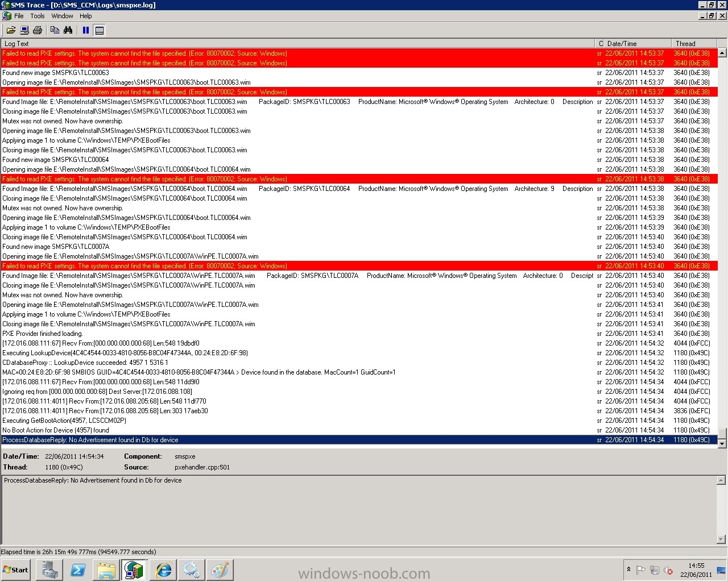Viewport: 728px width, 582px height.
Task: Select 'Mutex was not owned' row at 14:53:40
Action: tap(359, 295)
